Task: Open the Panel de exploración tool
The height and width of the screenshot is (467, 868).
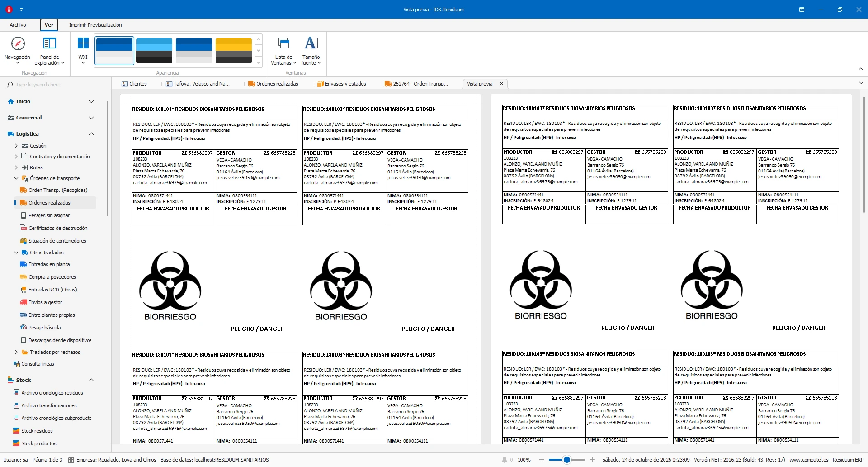Action: click(x=49, y=50)
